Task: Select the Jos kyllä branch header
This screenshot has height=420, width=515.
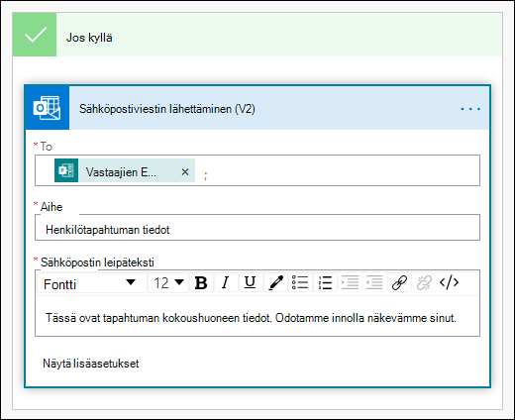Action: (x=257, y=35)
